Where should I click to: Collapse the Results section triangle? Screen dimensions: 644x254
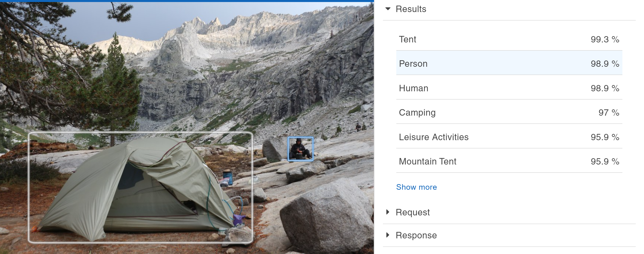388,9
